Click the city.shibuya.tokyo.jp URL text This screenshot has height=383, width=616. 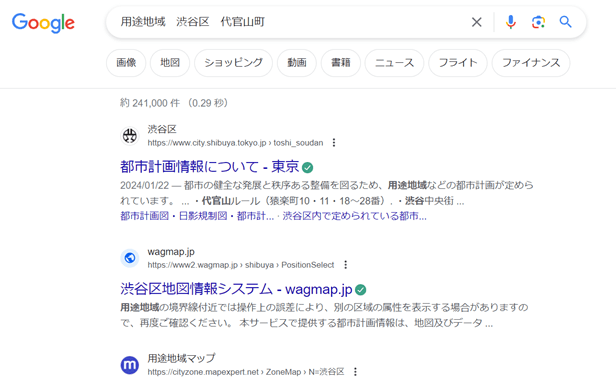235,143
